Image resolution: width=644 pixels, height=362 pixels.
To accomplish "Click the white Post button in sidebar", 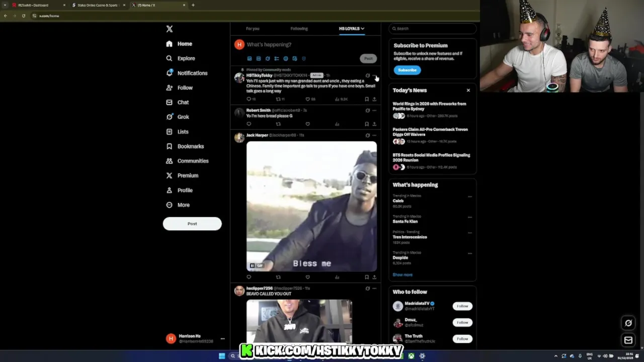I will (192, 224).
